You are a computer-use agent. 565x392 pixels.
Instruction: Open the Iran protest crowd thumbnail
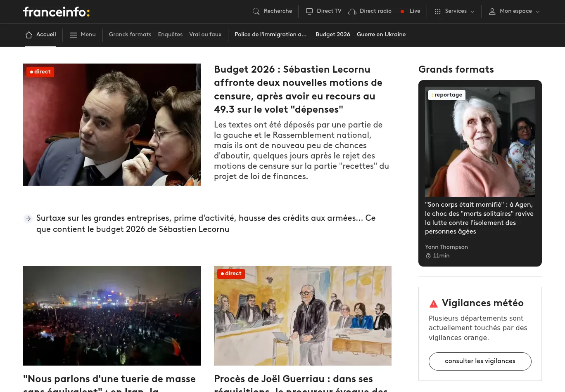112,315
